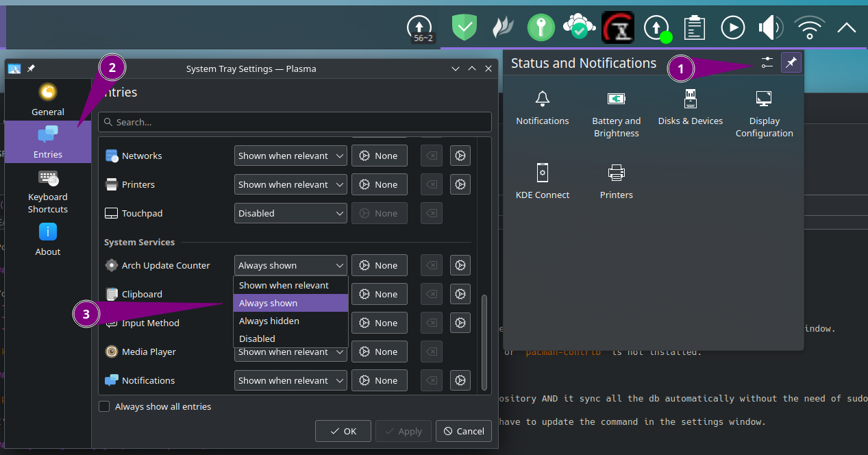Image resolution: width=868 pixels, height=455 pixels.
Task: Open system tray configure sliders icon
Action: coord(767,63)
